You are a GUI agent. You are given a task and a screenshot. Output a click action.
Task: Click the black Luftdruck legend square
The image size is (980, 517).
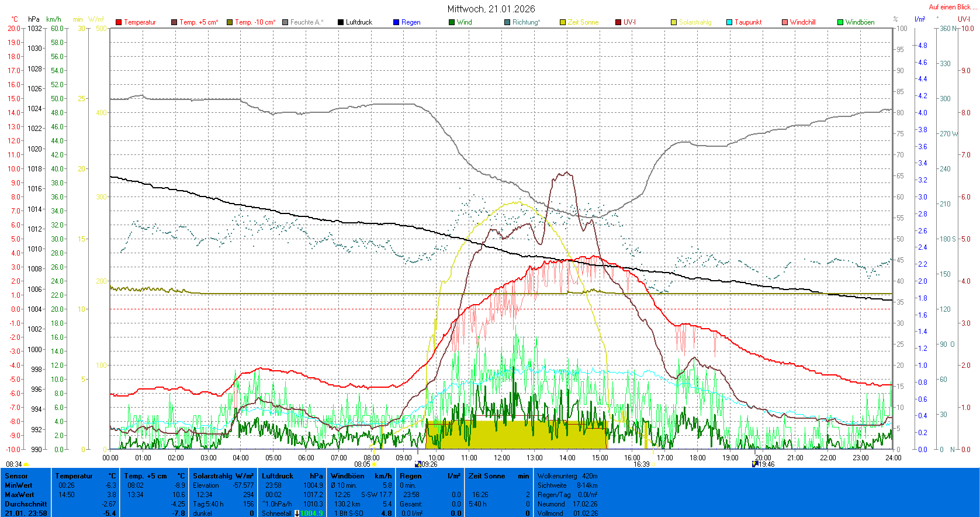pos(341,22)
